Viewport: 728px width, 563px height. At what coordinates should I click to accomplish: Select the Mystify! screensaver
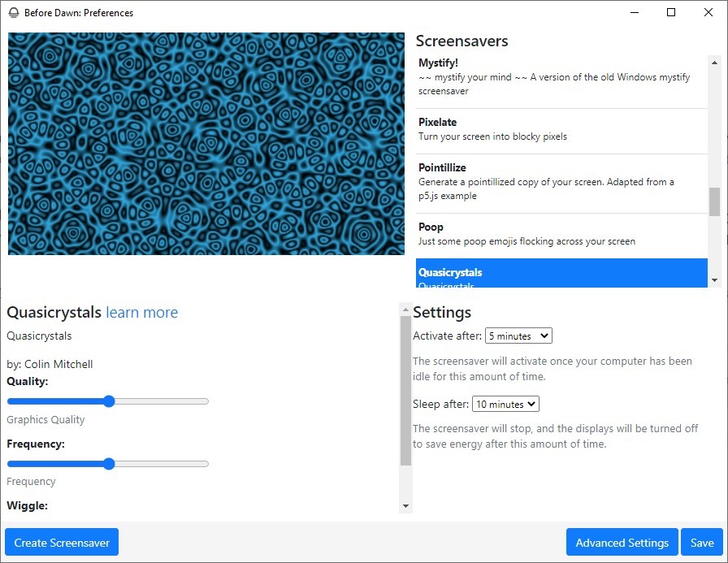(561, 79)
